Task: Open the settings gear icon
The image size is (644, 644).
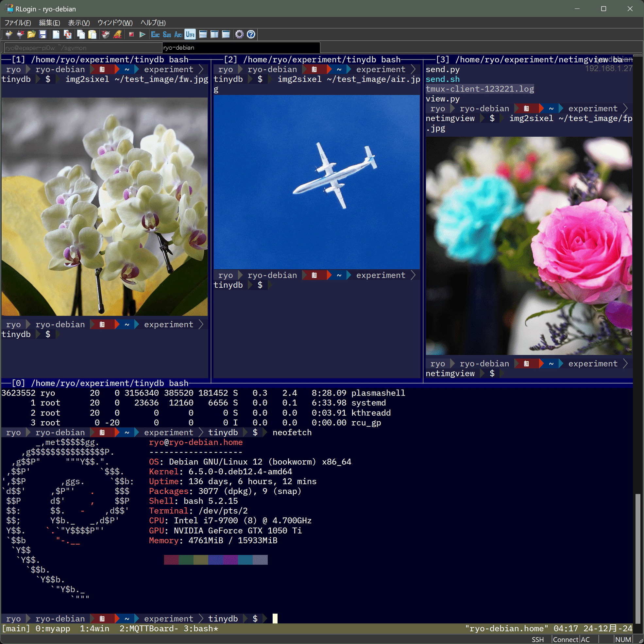Action: 240,34
